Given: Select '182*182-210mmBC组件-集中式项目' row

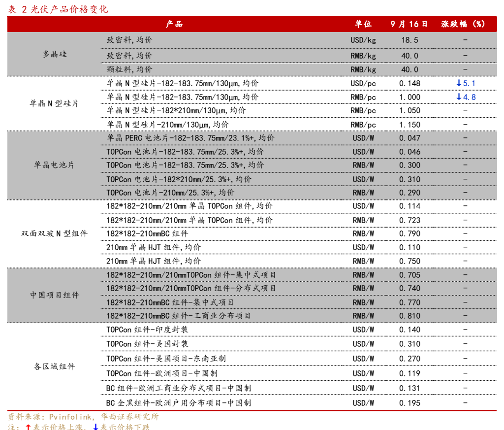Looking at the screenshot, I should coord(170,302).
